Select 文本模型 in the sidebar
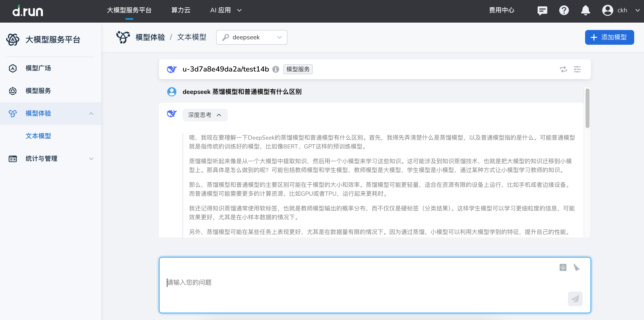 38,136
